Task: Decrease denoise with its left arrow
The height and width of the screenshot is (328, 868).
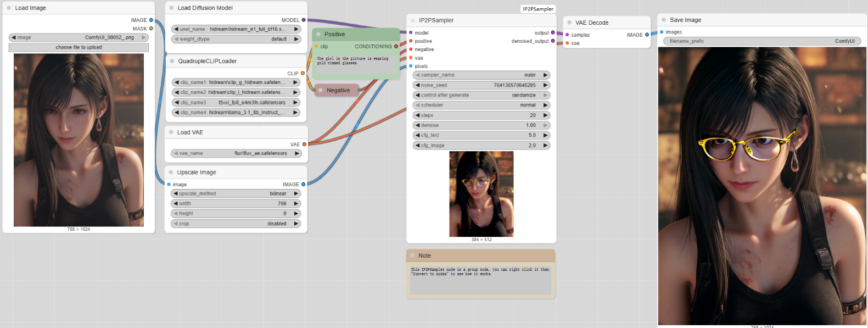Action: tap(418, 125)
